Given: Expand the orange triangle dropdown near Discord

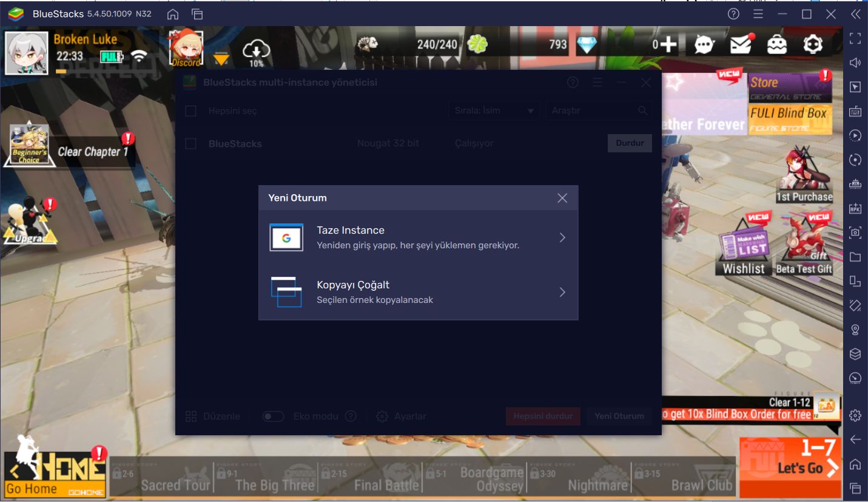Looking at the screenshot, I should click(x=221, y=59).
